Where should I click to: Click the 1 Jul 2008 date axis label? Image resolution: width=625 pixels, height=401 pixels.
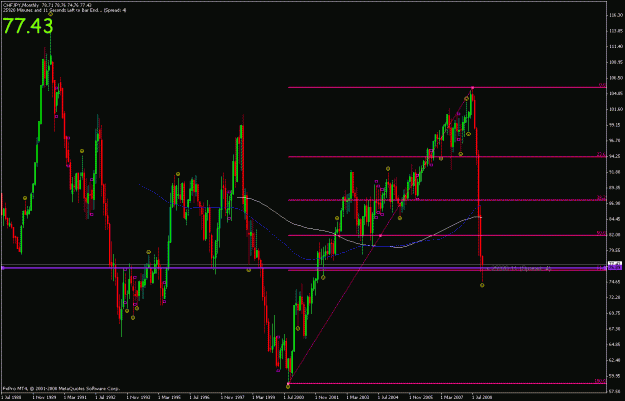(481, 397)
